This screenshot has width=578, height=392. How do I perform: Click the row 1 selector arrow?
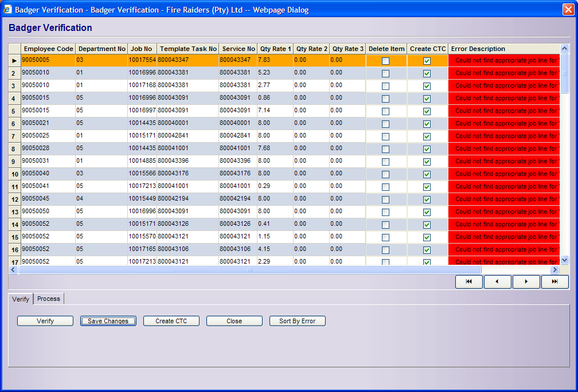coord(14,60)
